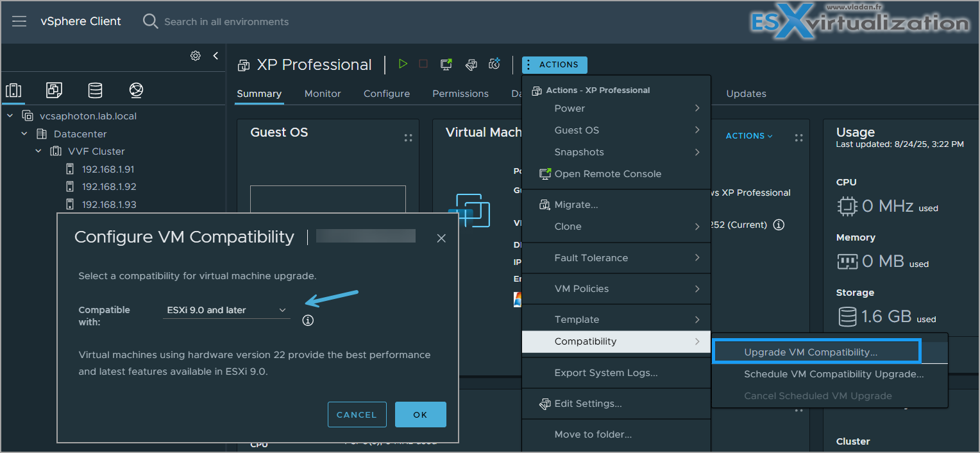Click the Guest OS card drag handle
Viewport: 980px width, 453px height.
pos(407,138)
